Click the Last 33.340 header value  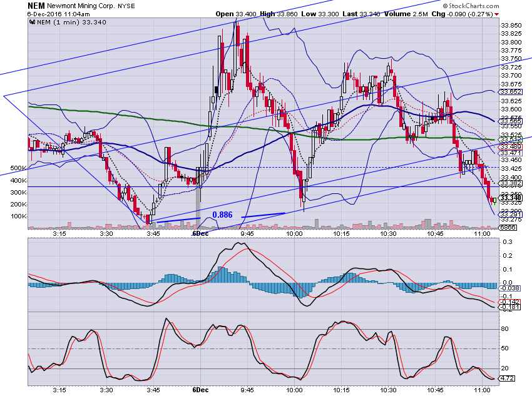[x=361, y=14]
